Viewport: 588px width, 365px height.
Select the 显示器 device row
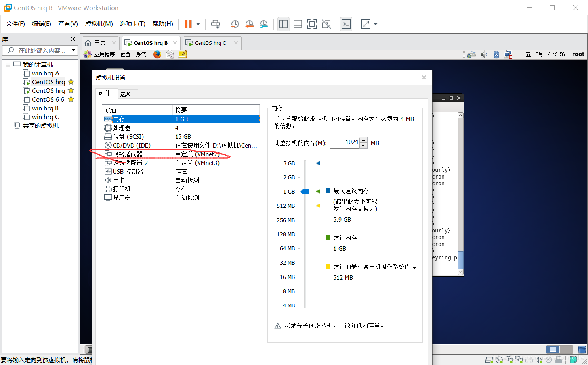pos(181,198)
